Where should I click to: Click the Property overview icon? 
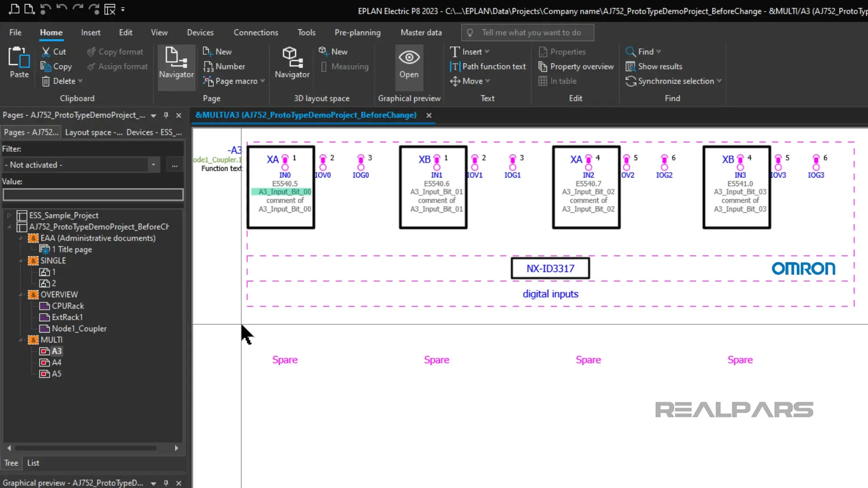coord(542,66)
